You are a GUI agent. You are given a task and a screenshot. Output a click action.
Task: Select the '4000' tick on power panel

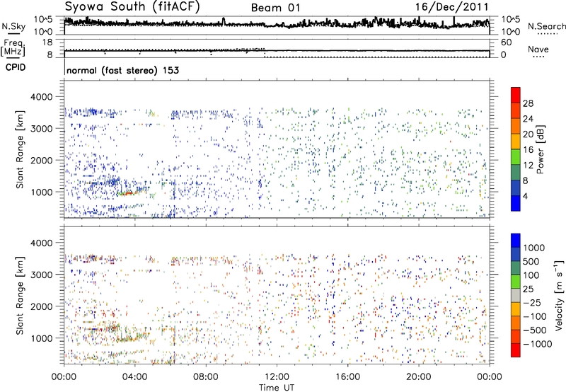tap(41, 97)
